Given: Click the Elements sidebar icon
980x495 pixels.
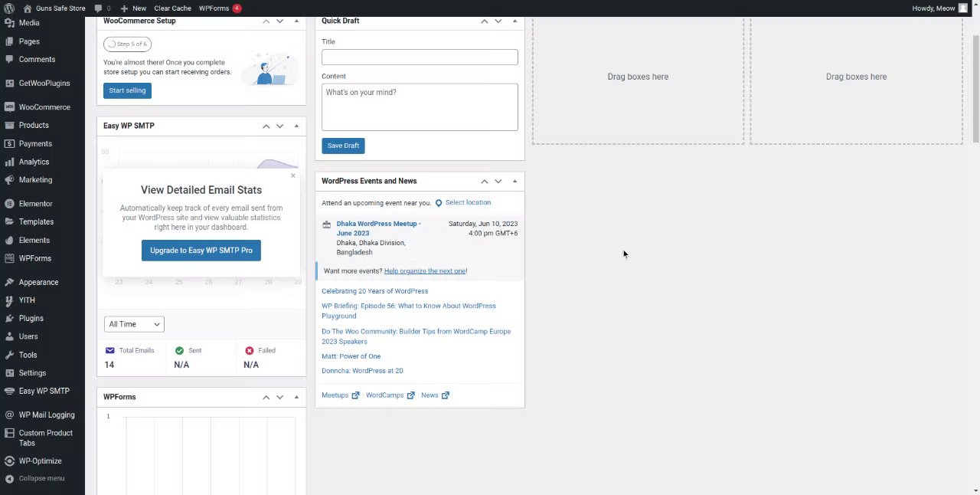Looking at the screenshot, I should point(9,241).
